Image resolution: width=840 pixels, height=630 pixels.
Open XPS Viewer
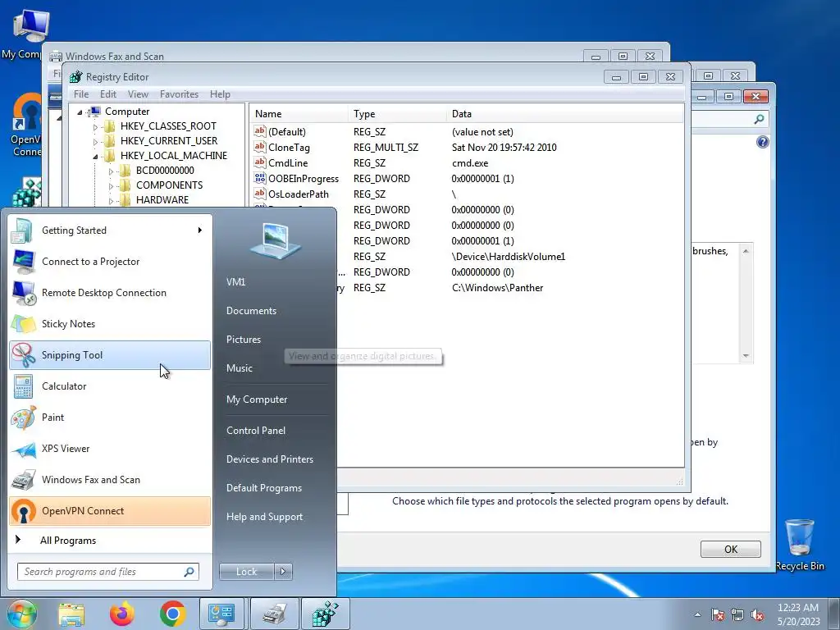110,449
